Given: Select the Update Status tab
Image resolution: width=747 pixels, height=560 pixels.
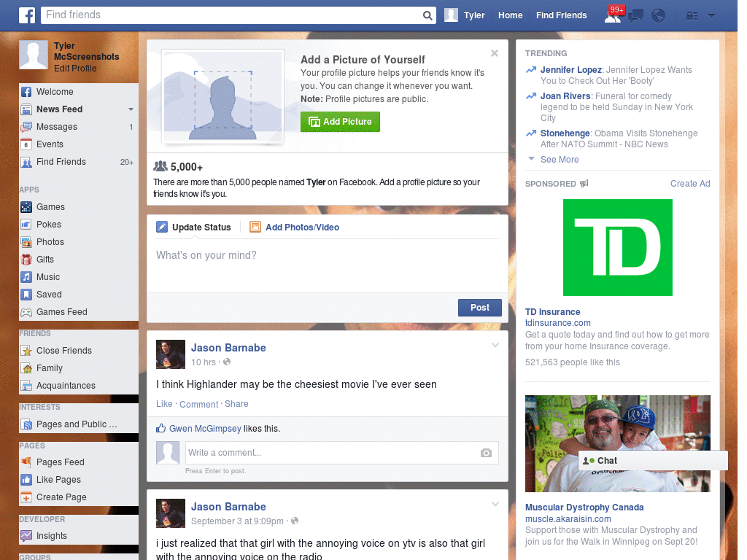Looking at the screenshot, I should click(194, 227).
